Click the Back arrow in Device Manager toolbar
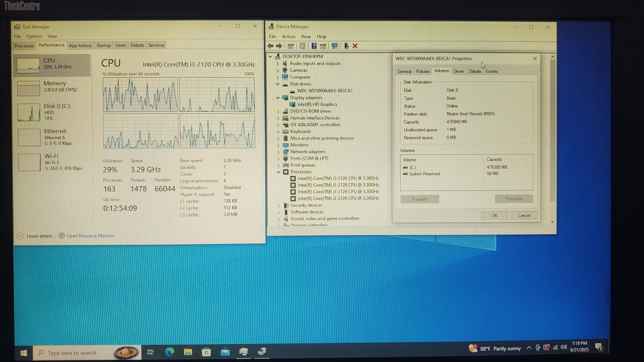This screenshot has height=362, width=644. (270, 46)
